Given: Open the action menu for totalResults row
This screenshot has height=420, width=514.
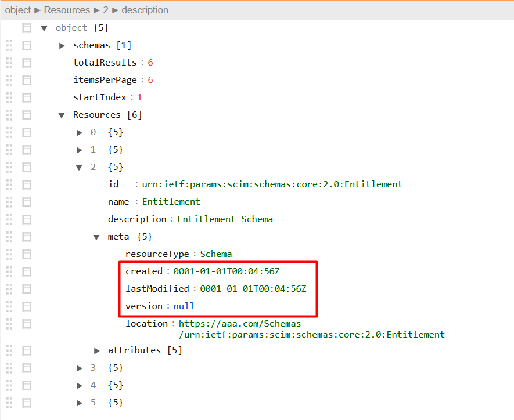Looking at the screenshot, I should pos(27,63).
